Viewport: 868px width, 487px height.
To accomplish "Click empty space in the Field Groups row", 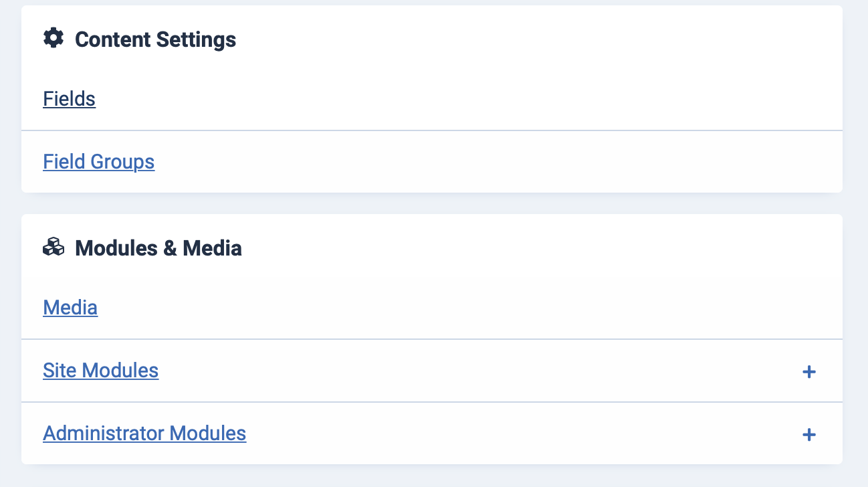I will point(435,162).
